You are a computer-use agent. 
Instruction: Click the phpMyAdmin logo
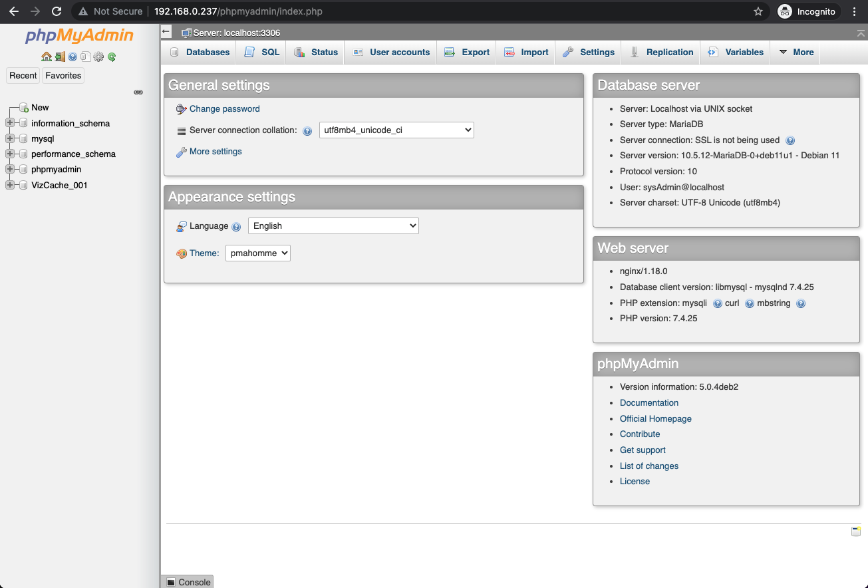click(x=79, y=36)
